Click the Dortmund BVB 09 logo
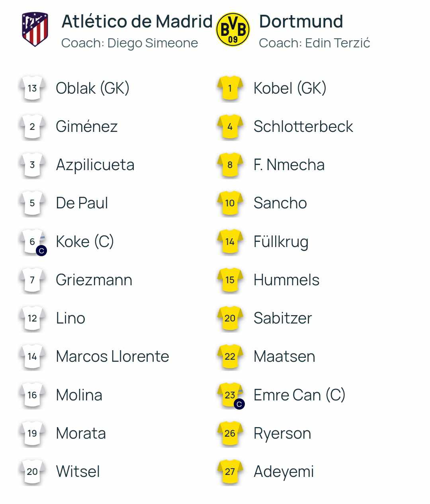This screenshot has height=504, width=430. click(233, 29)
